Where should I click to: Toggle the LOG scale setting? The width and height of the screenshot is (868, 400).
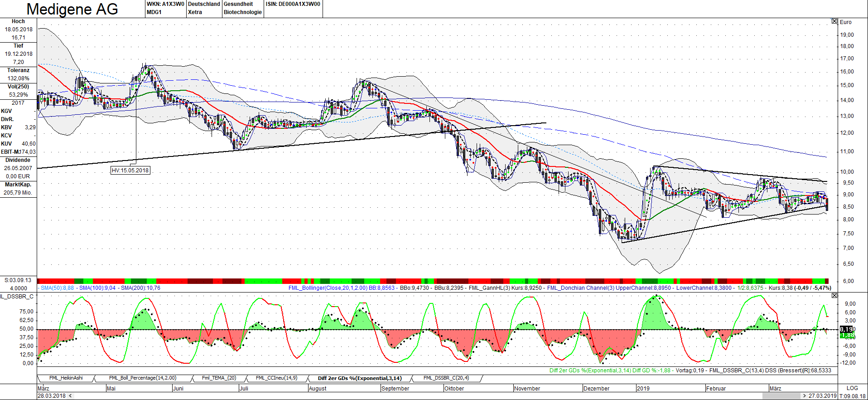click(x=852, y=388)
